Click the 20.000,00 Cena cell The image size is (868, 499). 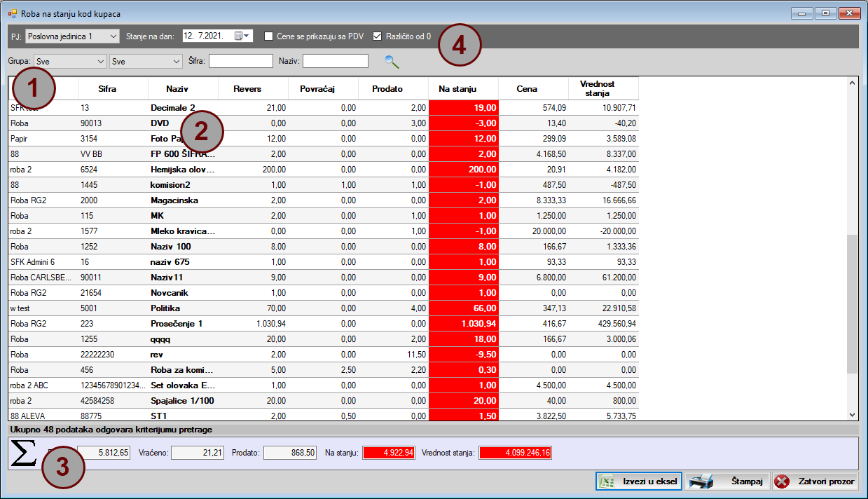pyautogui.click(x=533, y=231)
